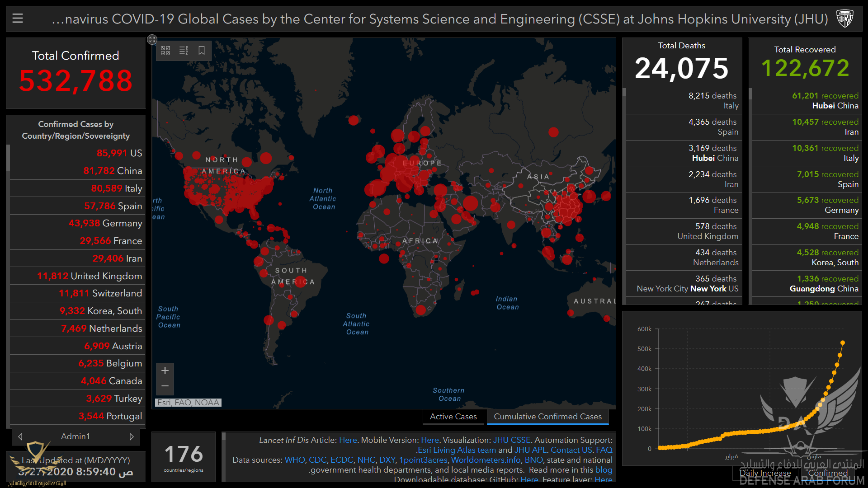Select 43,938 Germany in country list
This screenshot has height=488, width=868.
[77, 223]
